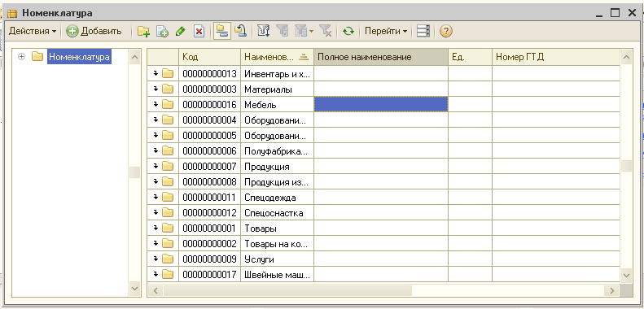Open help with the question mark icon

[x=446, y=32]
